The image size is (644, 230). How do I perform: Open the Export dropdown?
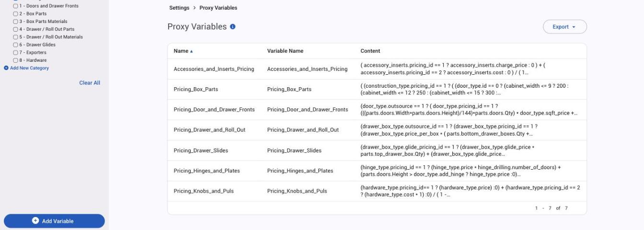564,27
